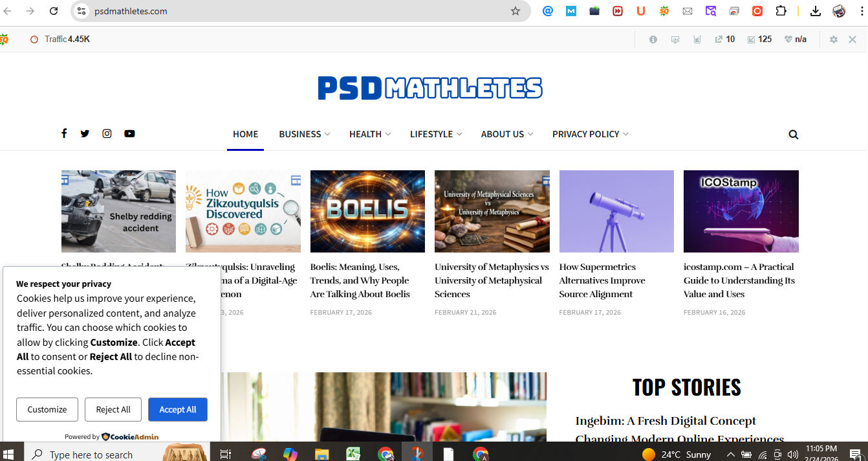Open the Zikzoutyqulsis Discovered thumbnail
The image size is (868, 461).
click(243, 211)
